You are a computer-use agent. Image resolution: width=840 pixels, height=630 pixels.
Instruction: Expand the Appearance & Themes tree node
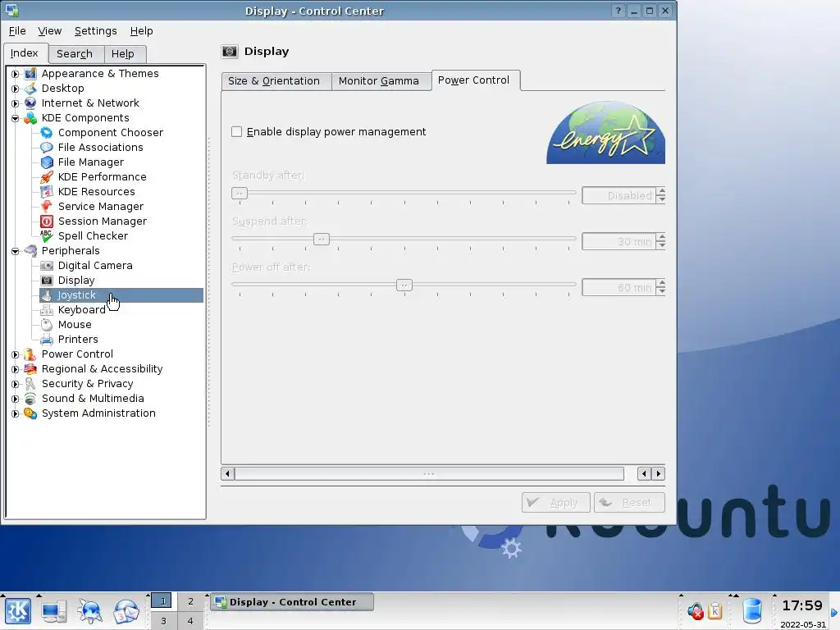(x=15, y=74)
